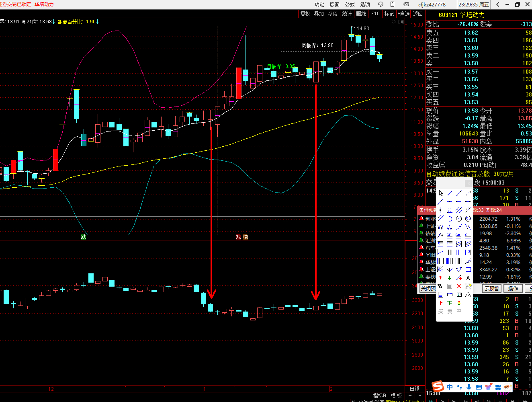Viewport: 532px width, 402px height.
Task: Click the 关闭预警 button
Action: 428,288
